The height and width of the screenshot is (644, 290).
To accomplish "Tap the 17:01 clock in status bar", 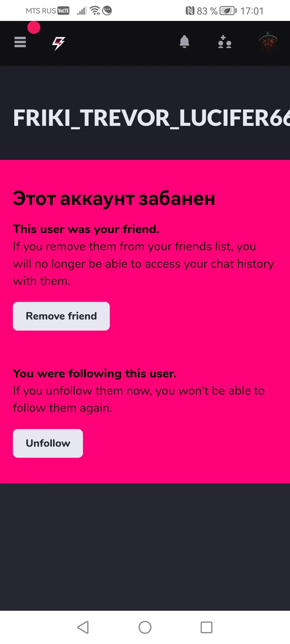I will (x=252, y=11).
